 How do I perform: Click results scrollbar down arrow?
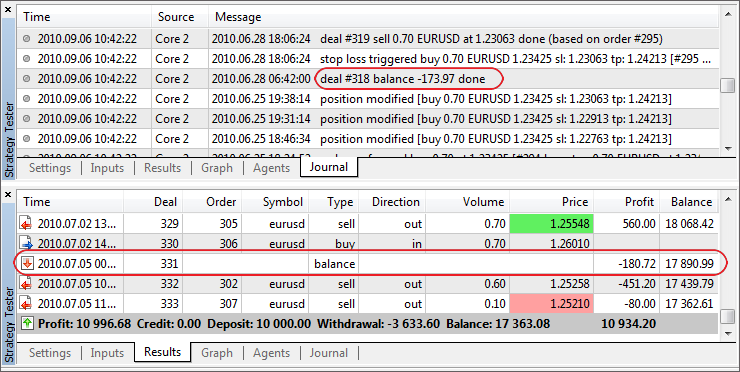728,334
